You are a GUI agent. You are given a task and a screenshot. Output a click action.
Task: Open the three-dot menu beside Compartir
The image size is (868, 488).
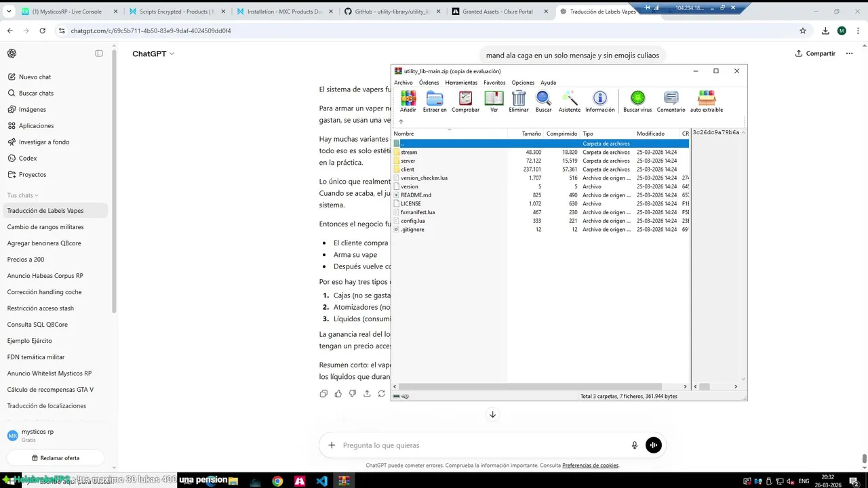849,54
